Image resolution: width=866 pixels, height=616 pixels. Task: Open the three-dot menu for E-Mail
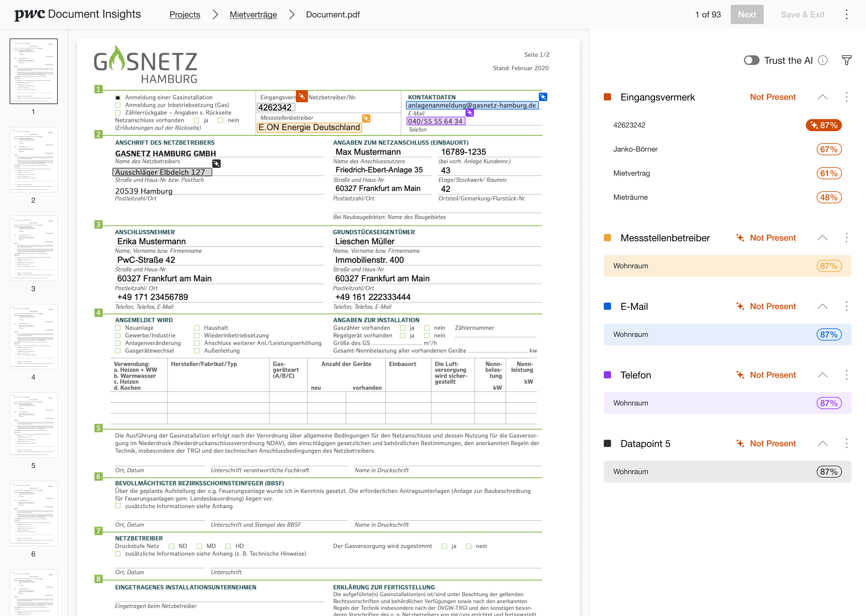pyautogui.click(x=846, y=306)
